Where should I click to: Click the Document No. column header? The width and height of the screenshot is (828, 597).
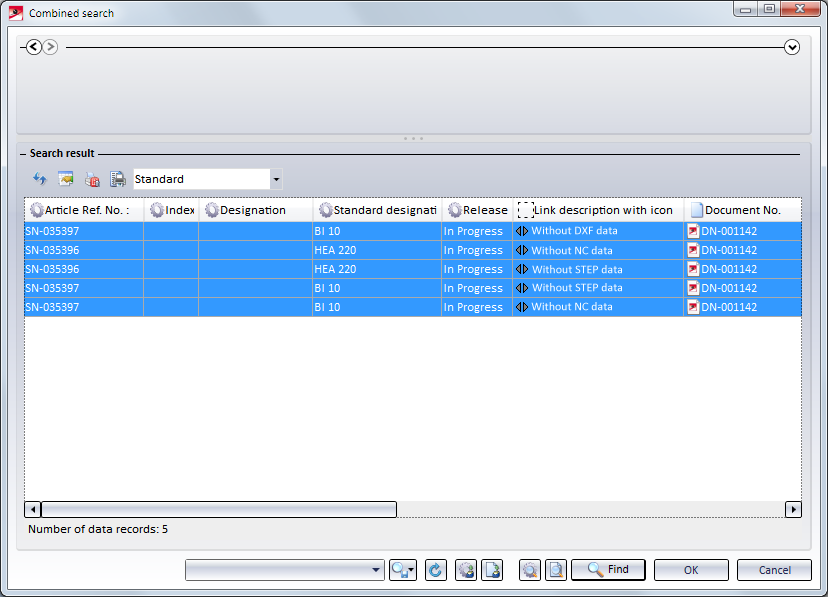click(742, 210)
